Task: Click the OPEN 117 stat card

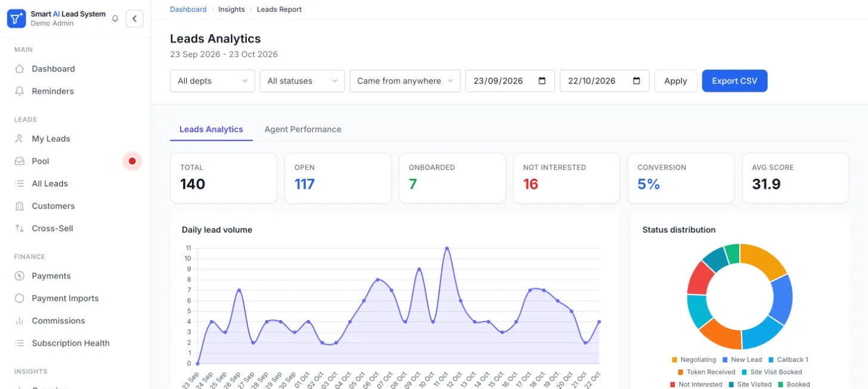Action: (338, 178)
